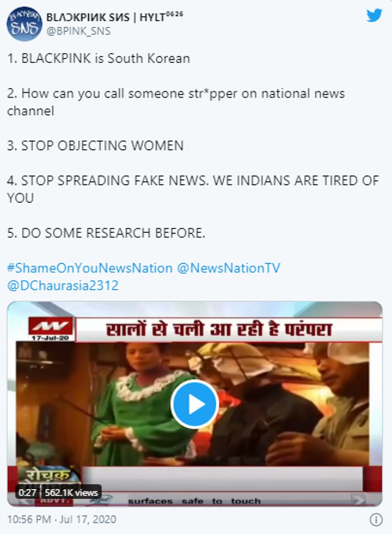This screenshot has width=392, height=534.
Task: Open the @DChaurasia2312 profile mention
Action: (63, 286)
